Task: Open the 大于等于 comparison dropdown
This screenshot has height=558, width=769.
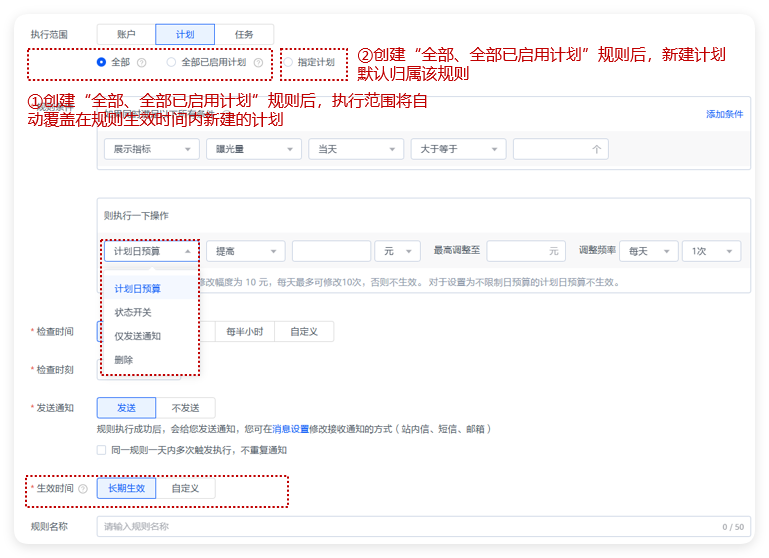Action: pos(459,149)
